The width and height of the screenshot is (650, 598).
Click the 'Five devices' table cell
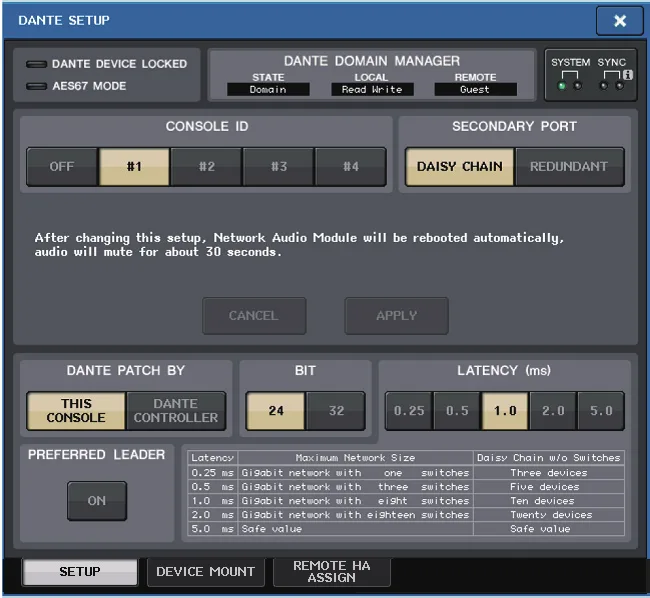(x=549, y=487)
